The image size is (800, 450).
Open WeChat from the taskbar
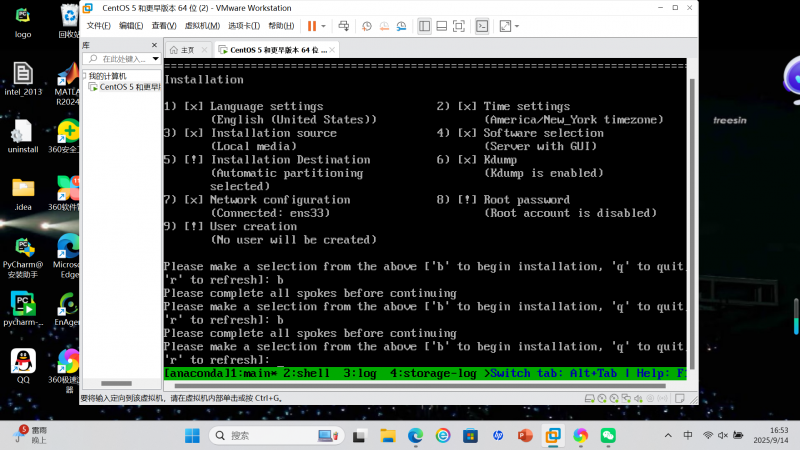point(607,435)
